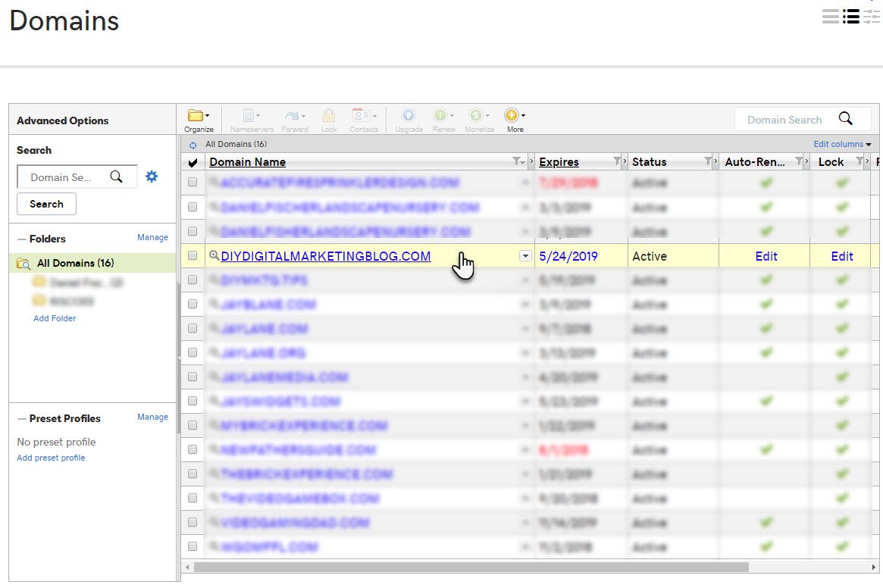The width and height of the screenshot is (883, 588).
Task: Click the Add Folder link
Action: click(55, 318)
